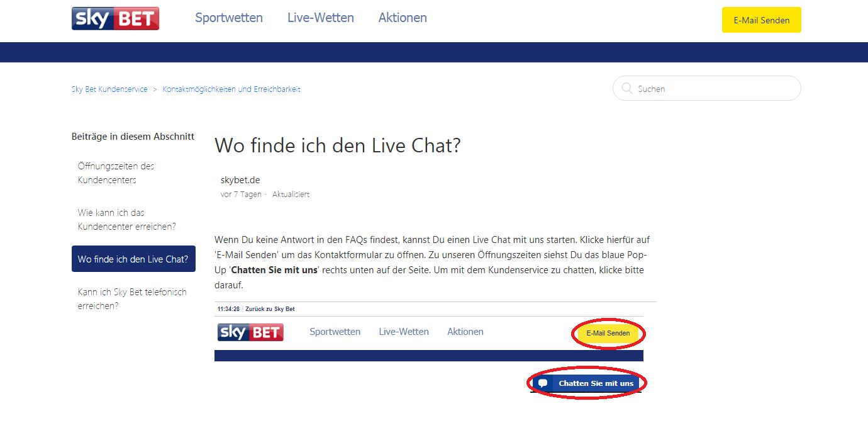868x435 pixels.
Task: Open the Sportwetten menu in top navigation
Action: 229,18
